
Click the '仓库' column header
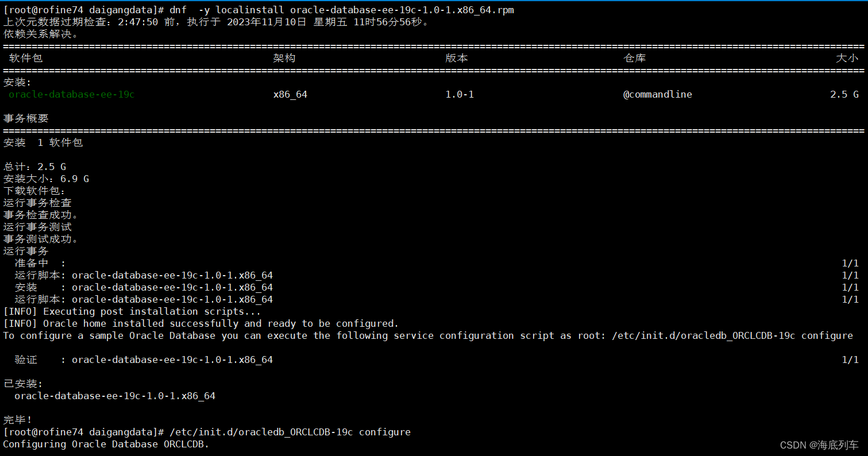click(635, 58)
